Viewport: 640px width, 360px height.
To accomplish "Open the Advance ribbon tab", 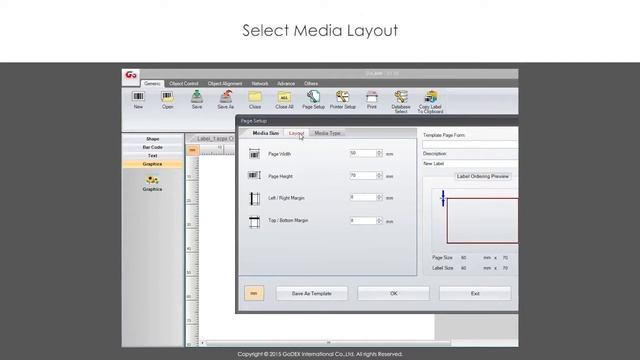I will coord(286,83).
